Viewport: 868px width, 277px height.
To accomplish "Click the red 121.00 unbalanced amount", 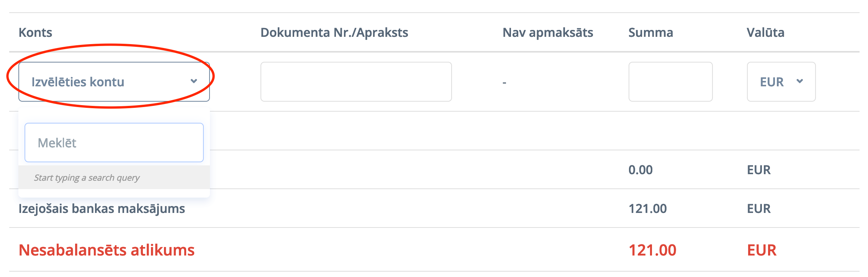I will click(652, 250).
